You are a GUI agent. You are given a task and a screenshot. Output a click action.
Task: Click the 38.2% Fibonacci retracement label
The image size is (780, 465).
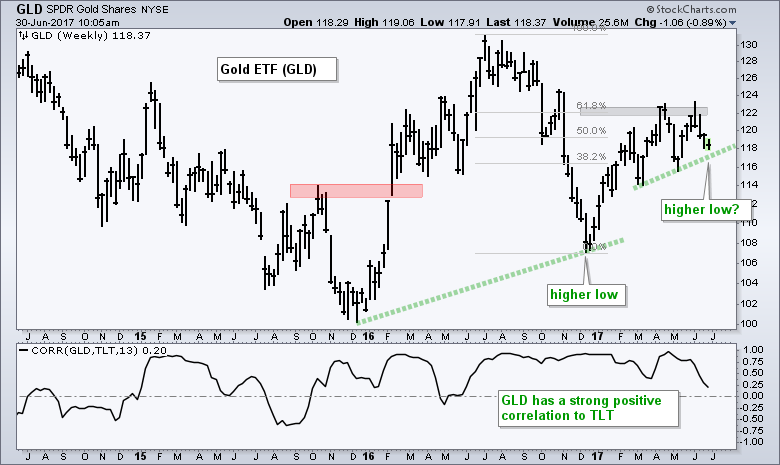591,157
